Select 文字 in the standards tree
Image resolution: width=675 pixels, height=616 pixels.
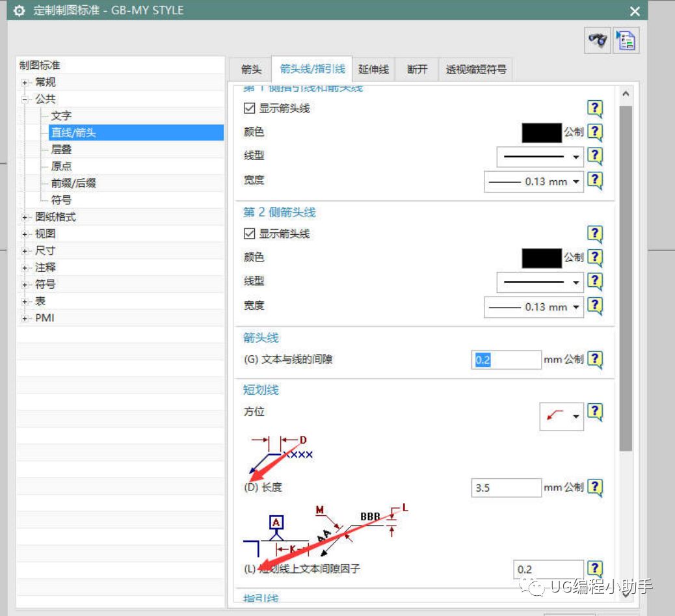click(x=60, y=115)
